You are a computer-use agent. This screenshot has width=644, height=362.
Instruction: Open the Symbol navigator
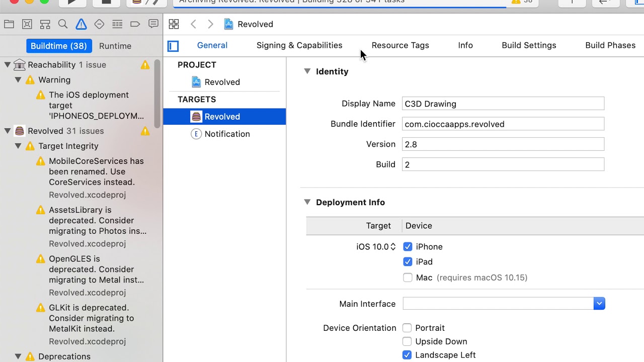pos(45,24)
